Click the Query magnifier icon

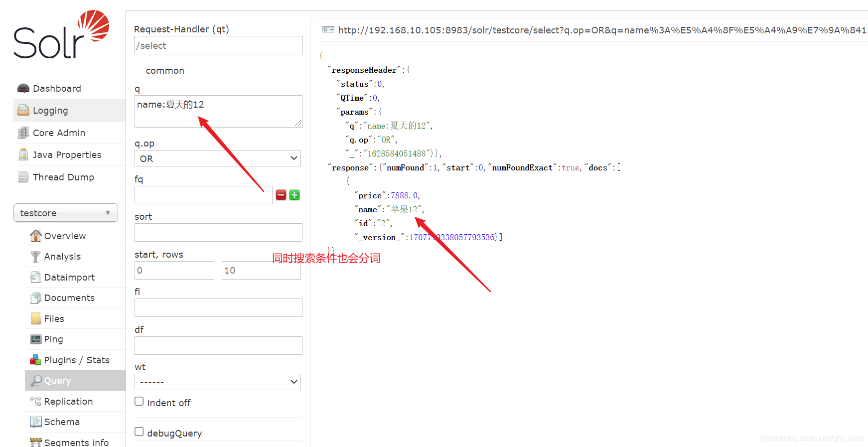35,380
